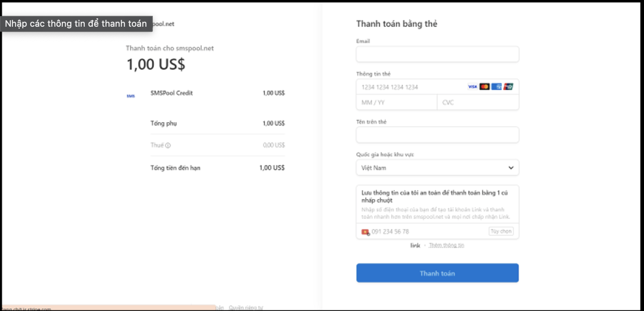644x311 pixels.
Task: Click the card number field
Action: [x=410, y=87]
